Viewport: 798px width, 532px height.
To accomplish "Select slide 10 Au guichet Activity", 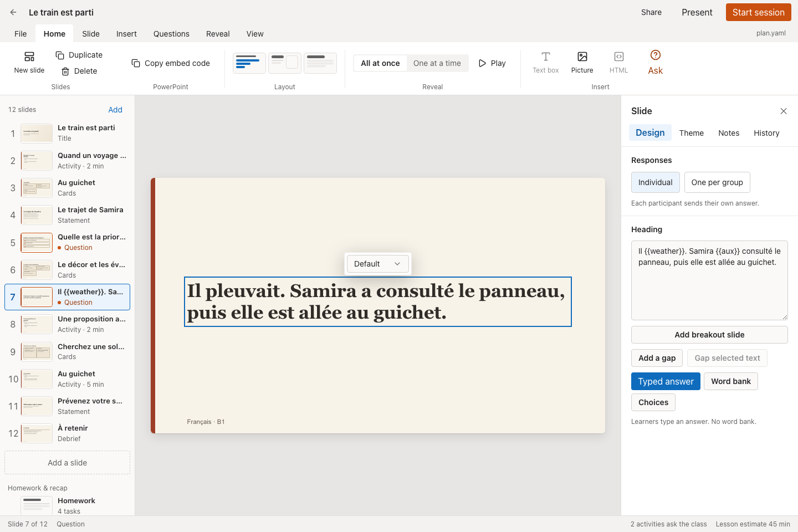I will pyautogui.click(x=67, y=379).
